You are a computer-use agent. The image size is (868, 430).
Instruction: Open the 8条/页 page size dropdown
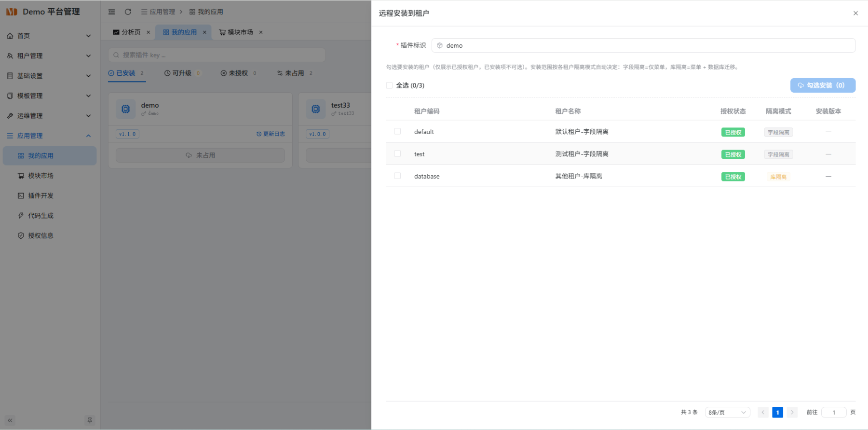pos(727,412)
